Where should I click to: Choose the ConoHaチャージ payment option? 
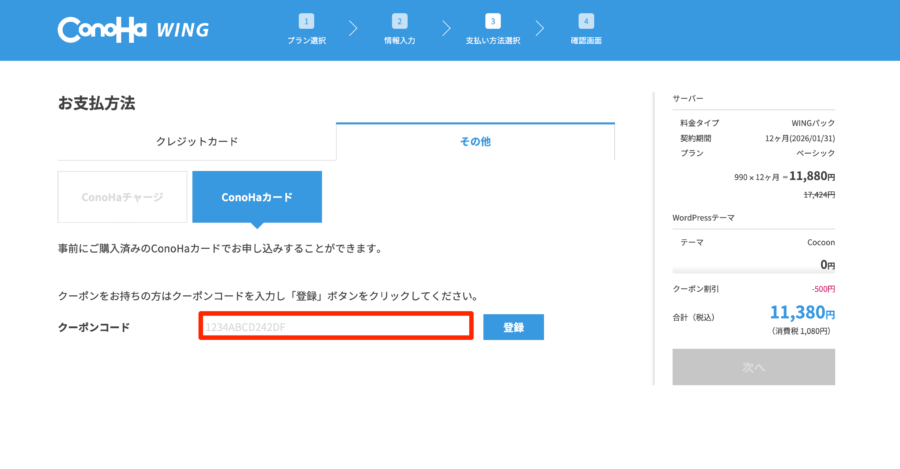(x=122, y=197)
